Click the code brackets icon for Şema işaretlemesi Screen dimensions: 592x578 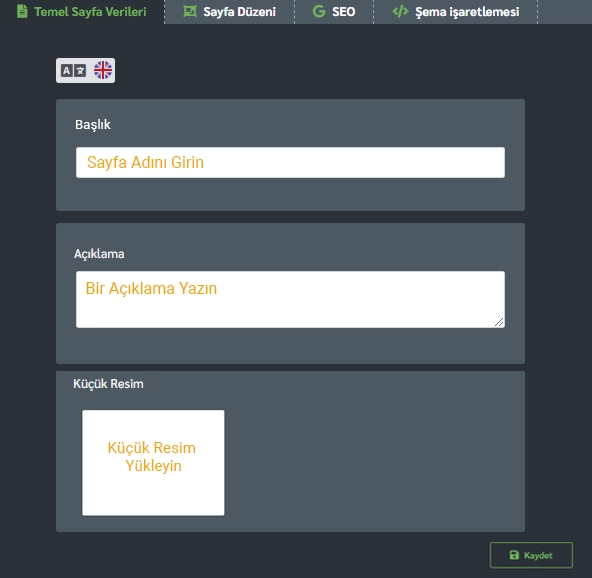tap(400, 11)
